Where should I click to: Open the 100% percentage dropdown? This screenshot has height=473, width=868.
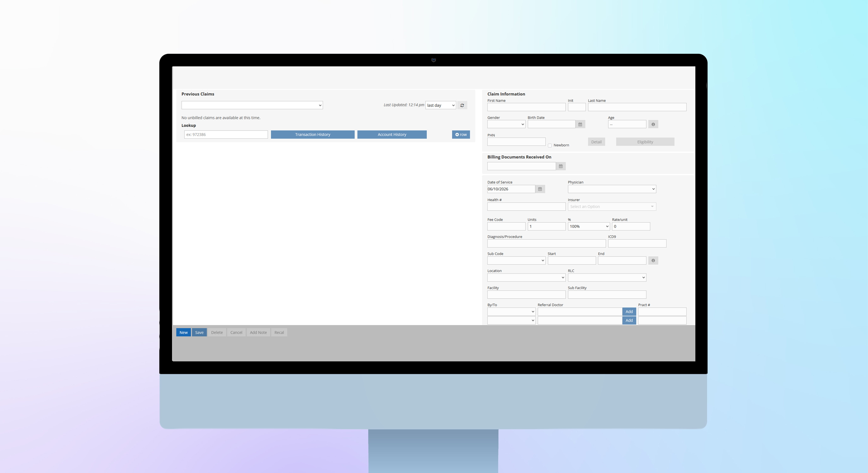[589, 227]
